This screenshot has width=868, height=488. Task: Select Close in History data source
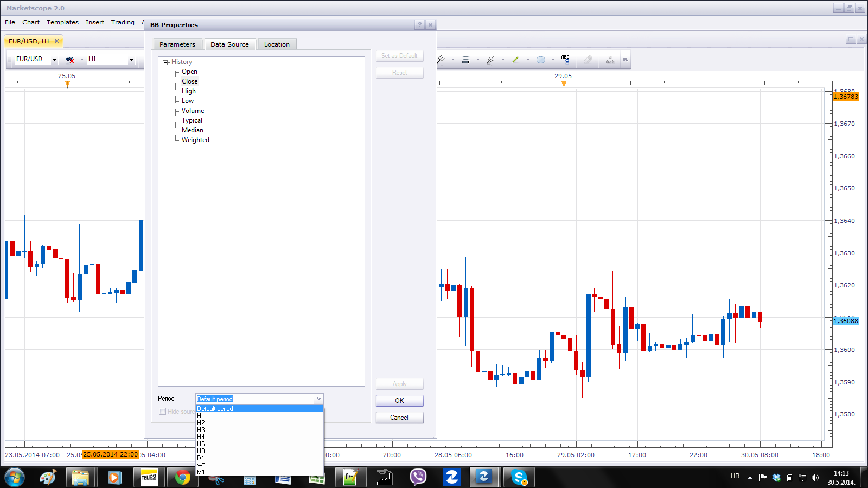189,81
